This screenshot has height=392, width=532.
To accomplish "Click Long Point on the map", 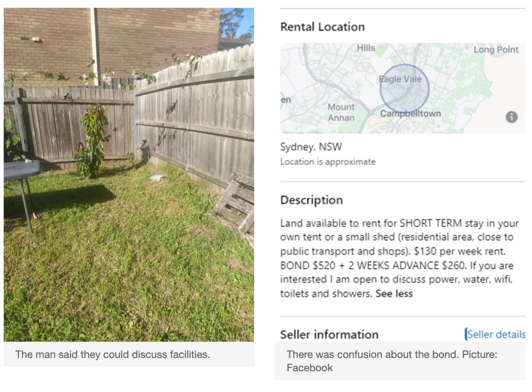I will coord(496,50).
